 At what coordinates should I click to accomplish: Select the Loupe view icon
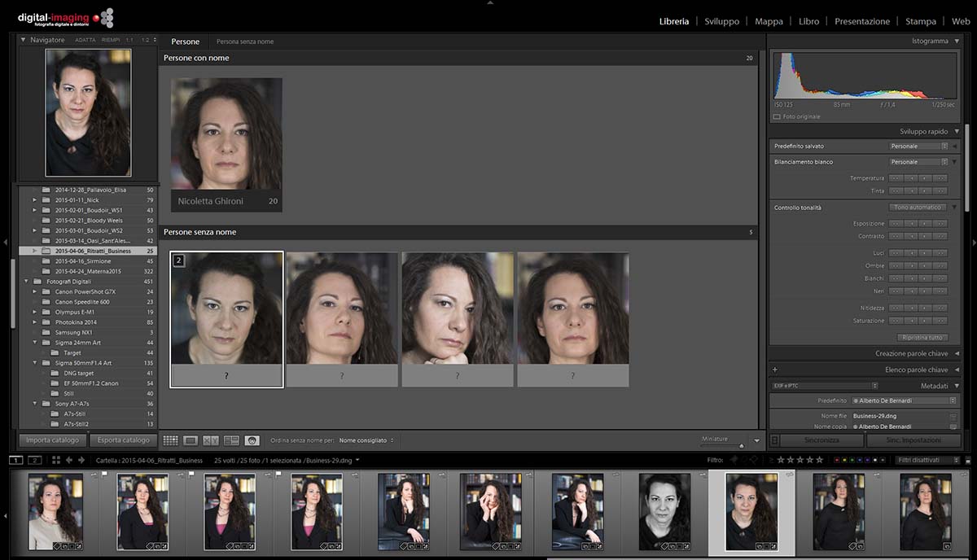(191, 440)
